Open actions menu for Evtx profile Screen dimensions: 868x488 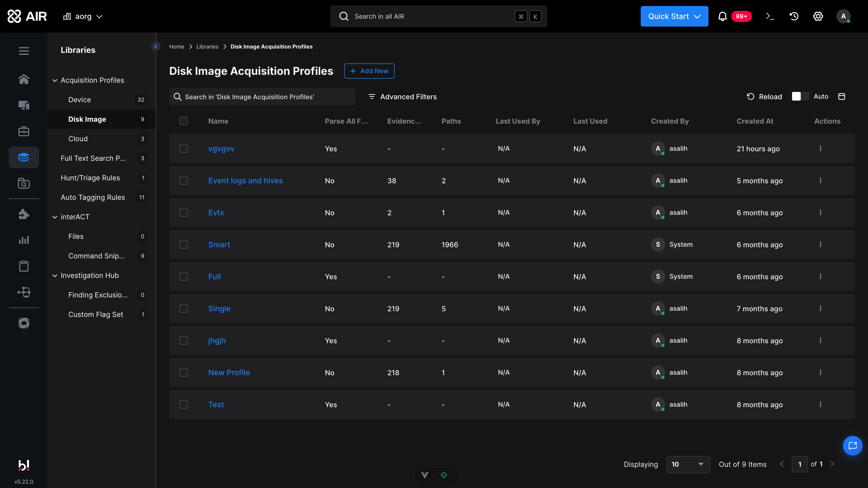tap(821, 213)
